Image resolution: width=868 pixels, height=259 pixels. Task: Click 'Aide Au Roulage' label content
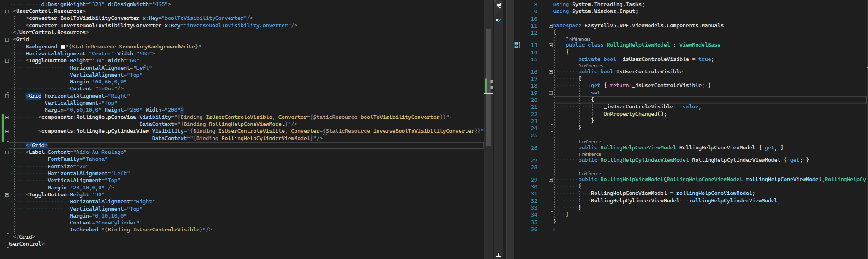100,152
